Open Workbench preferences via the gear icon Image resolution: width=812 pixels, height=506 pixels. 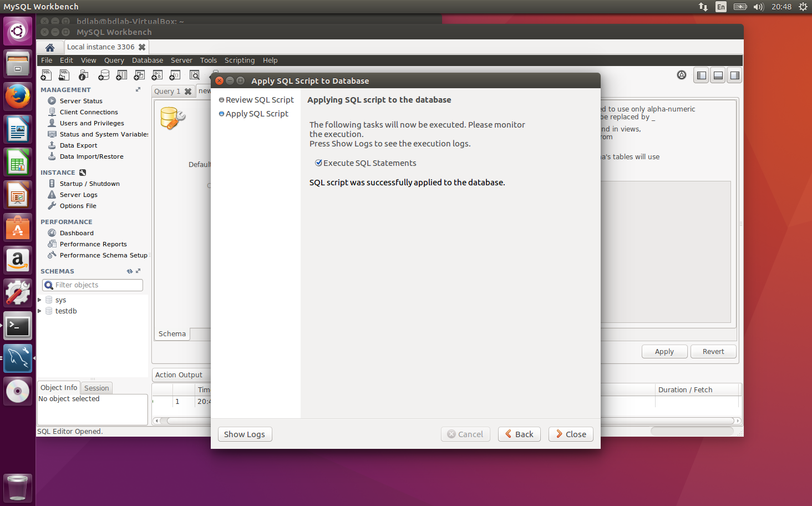tap(682, 75)
